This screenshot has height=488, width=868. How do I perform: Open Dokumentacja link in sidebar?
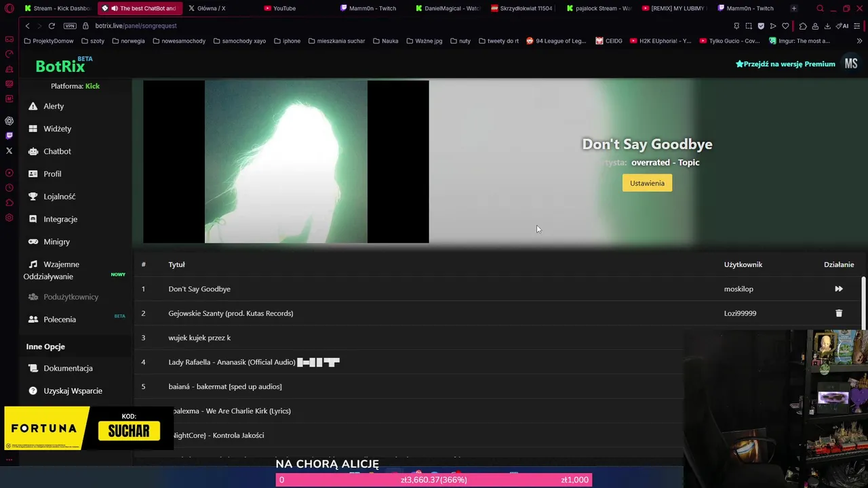[x=60, y=368]
